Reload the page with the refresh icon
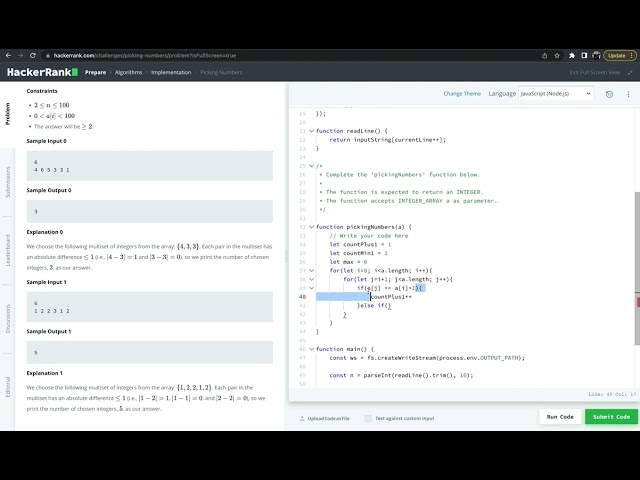The height and width of the screenshot is (480, 640). 33,56
